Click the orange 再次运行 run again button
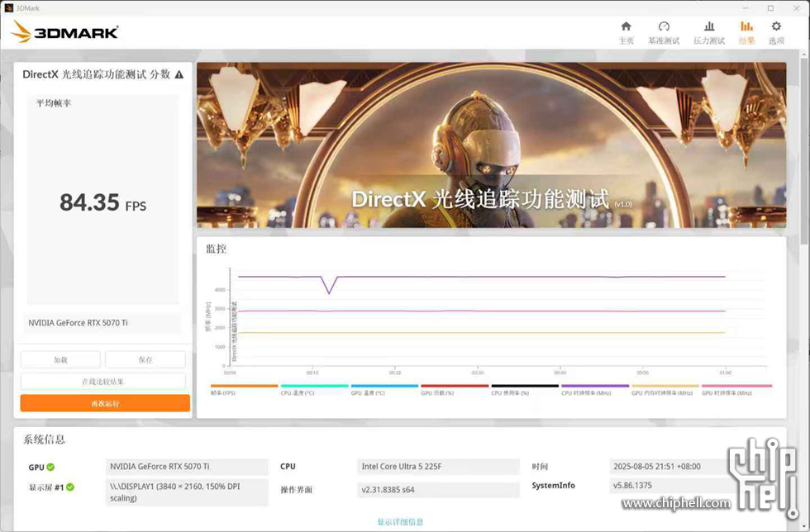 tap(105, 403)
